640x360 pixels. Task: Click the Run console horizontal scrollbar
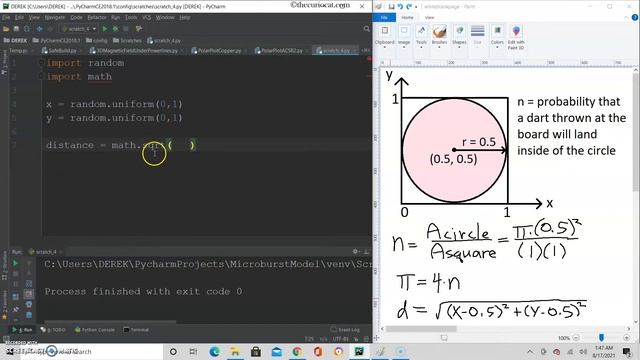click(110, 322)
